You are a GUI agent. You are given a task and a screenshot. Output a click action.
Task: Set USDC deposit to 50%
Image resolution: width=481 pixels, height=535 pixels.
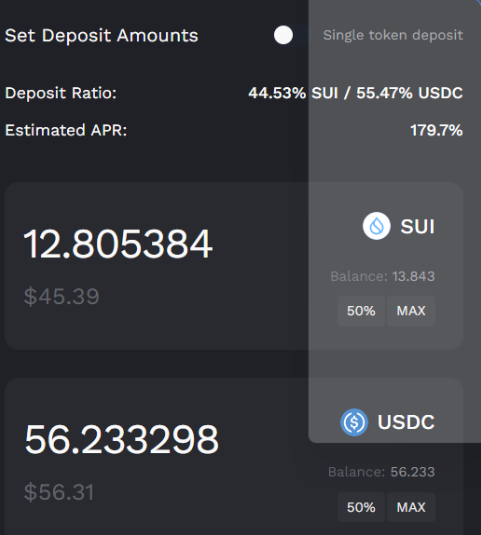tap(361, 507)
